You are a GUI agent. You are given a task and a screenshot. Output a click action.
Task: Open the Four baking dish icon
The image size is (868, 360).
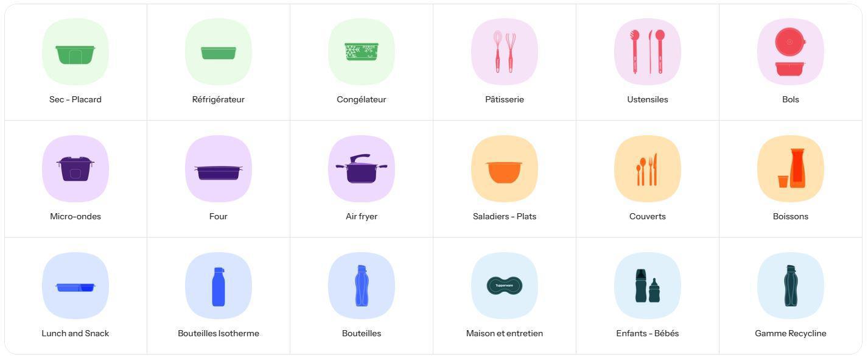click(x=219, y=169)
